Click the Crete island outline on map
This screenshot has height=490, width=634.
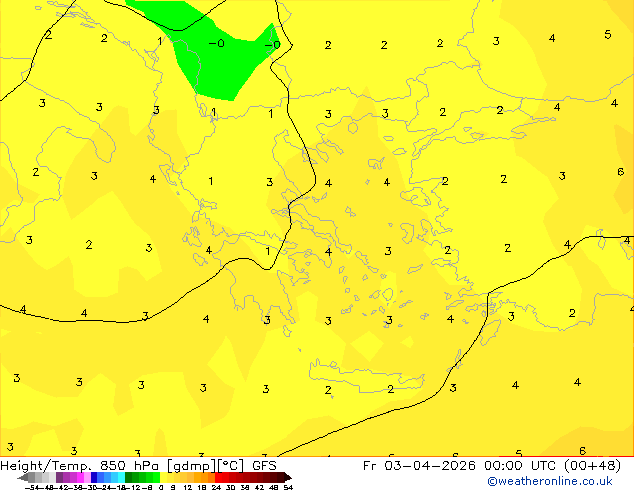click(366, 378)
